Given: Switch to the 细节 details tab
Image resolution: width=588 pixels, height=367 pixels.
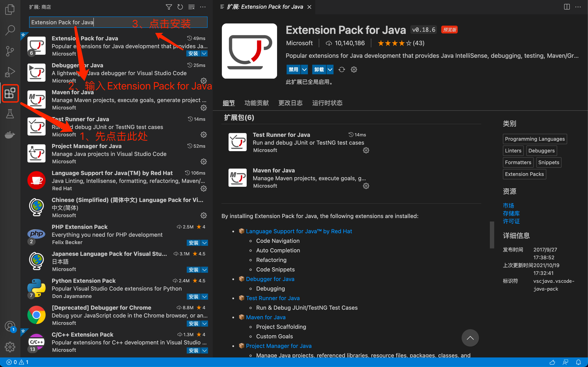Looking at the screenshot, I should pos(229,103).
